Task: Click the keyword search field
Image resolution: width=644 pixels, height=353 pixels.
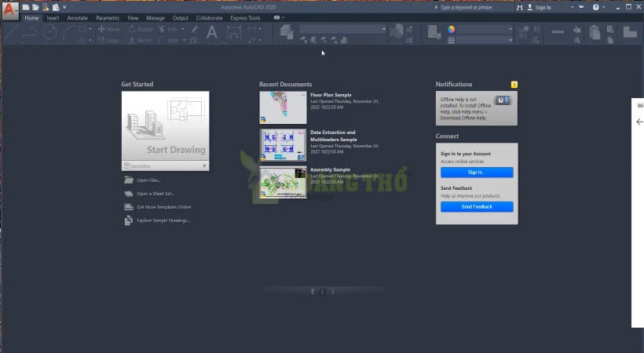Action: [475, 7]
